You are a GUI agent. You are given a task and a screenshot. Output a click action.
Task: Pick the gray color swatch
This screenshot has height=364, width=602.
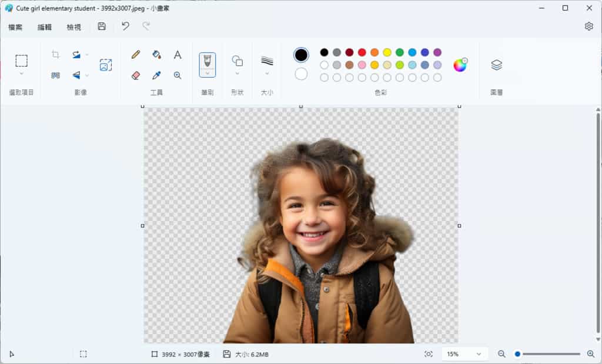click(337, 52)
